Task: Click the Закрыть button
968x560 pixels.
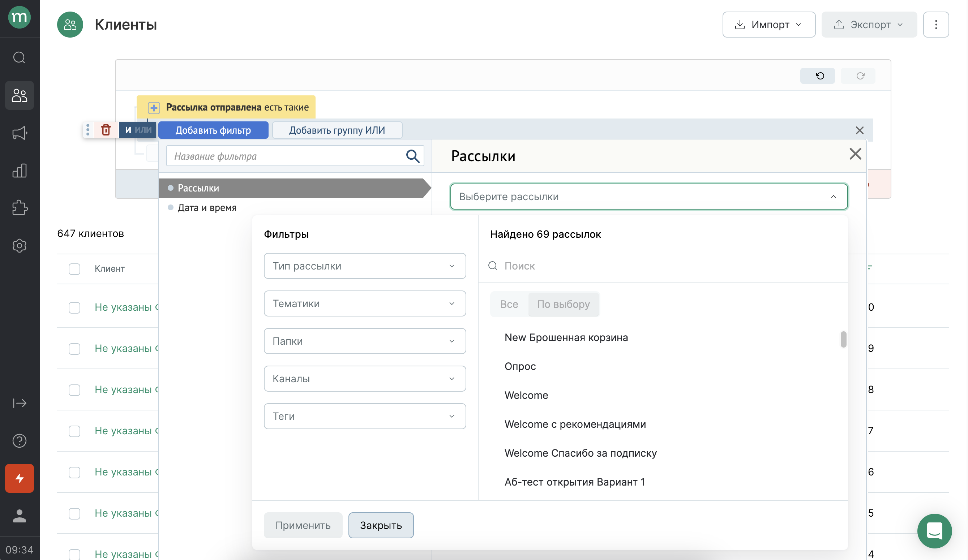Action: point(381,525)
